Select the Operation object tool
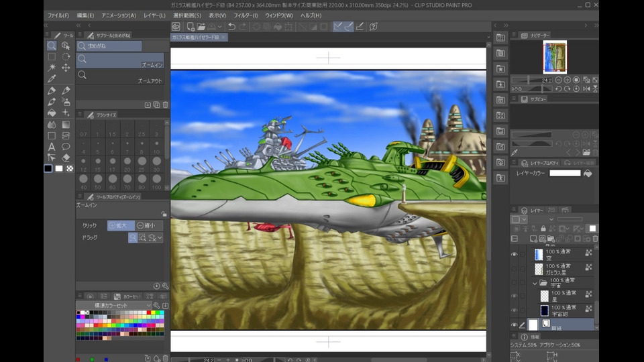Image resolution: width=644 pixels, height=362 pixels. (66, 46)
